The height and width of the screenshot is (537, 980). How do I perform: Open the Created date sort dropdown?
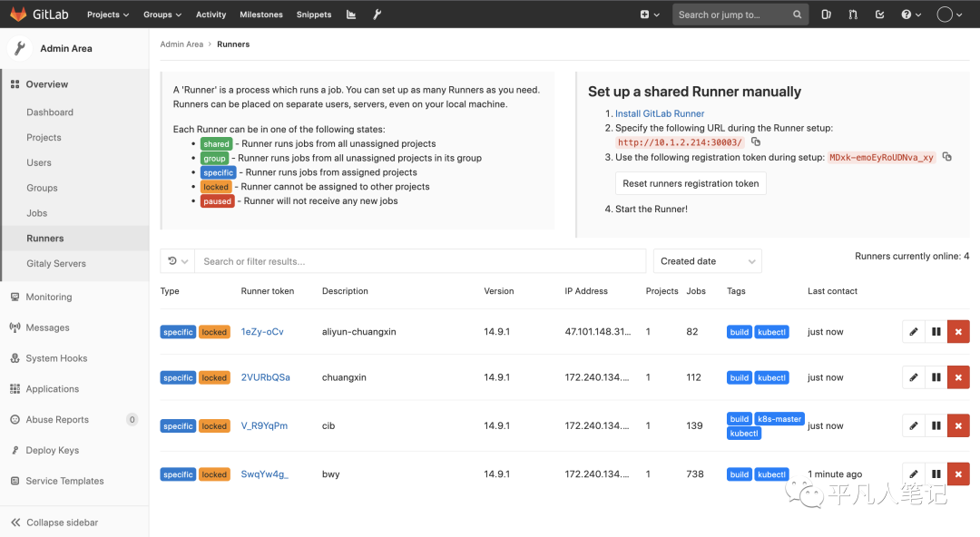708,261
